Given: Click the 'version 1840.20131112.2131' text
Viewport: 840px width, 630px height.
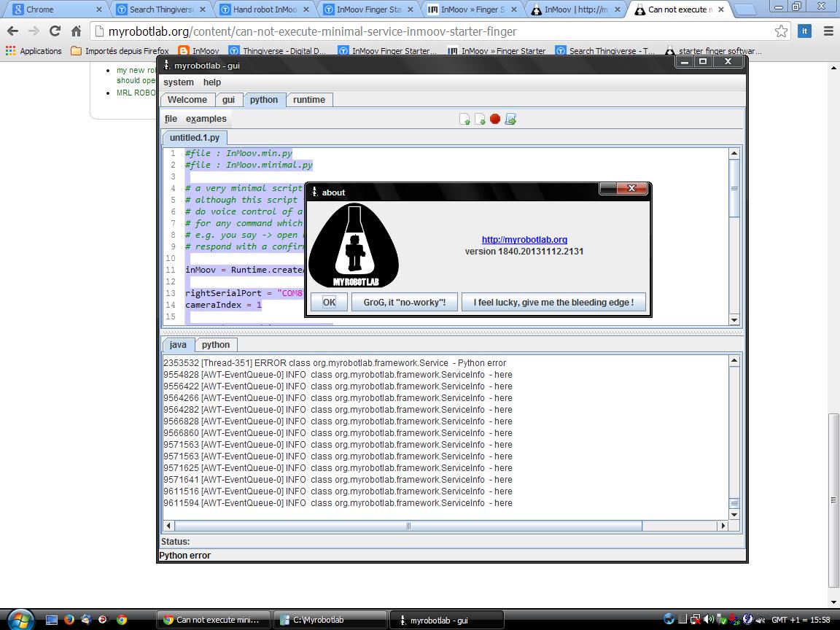Looking at the screenshot, I should [x=524, y=252].
